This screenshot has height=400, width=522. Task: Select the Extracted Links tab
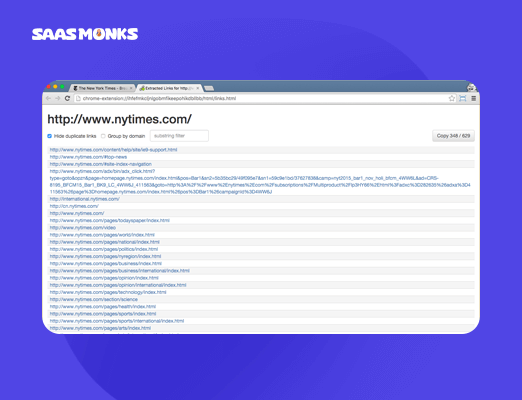point(169,88)
